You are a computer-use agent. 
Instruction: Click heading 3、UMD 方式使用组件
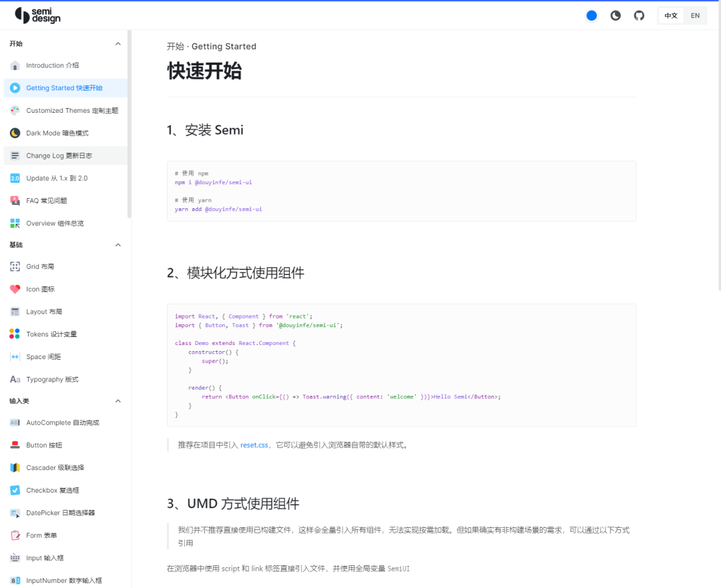233,504
